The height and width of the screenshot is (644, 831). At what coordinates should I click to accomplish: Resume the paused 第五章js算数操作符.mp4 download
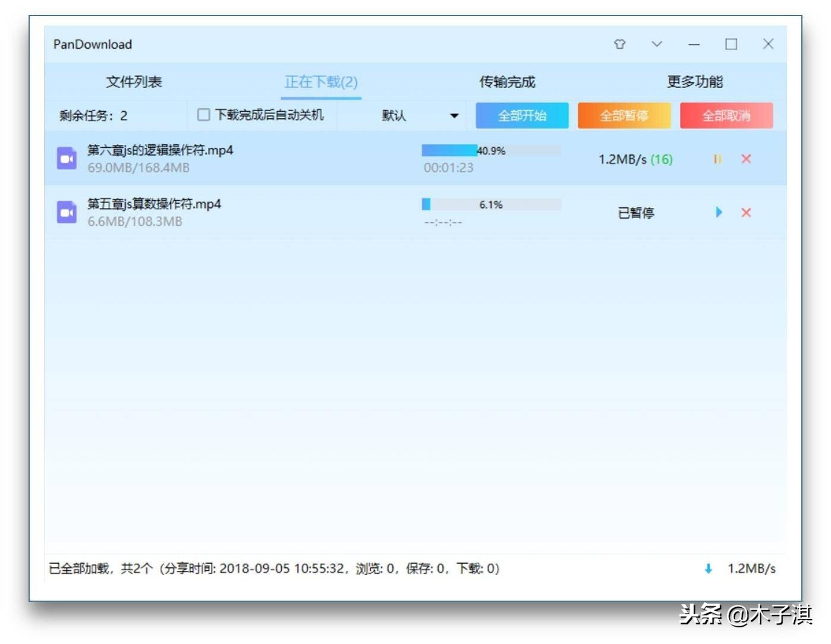[719, 212]
